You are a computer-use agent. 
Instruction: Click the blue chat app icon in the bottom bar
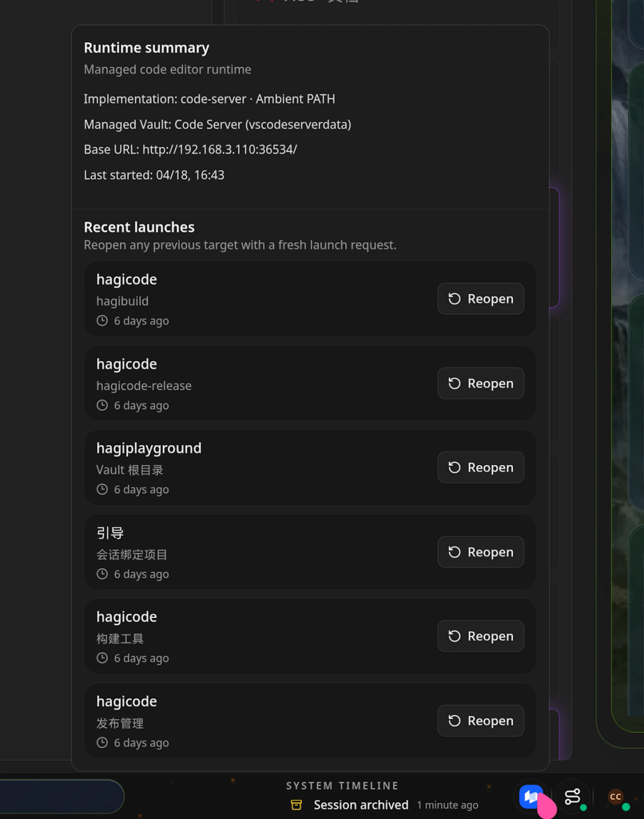tap(530, 796)
